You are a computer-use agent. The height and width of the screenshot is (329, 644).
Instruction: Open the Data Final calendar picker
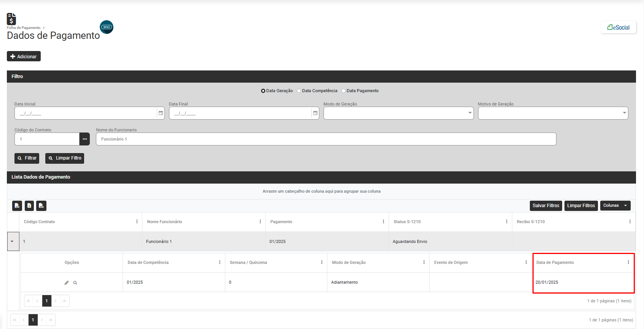point(315,113)
